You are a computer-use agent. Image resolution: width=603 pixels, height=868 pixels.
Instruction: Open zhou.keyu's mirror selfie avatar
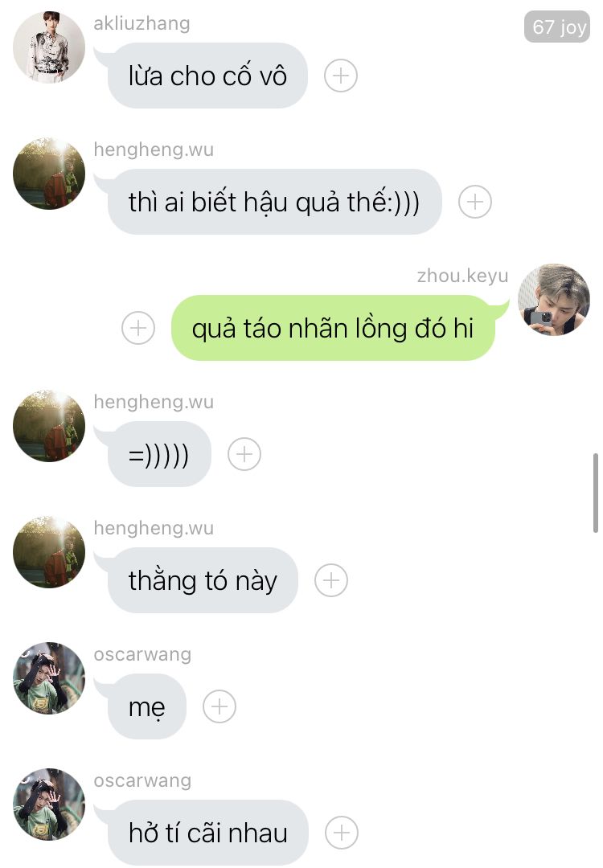tap(554, 300)
